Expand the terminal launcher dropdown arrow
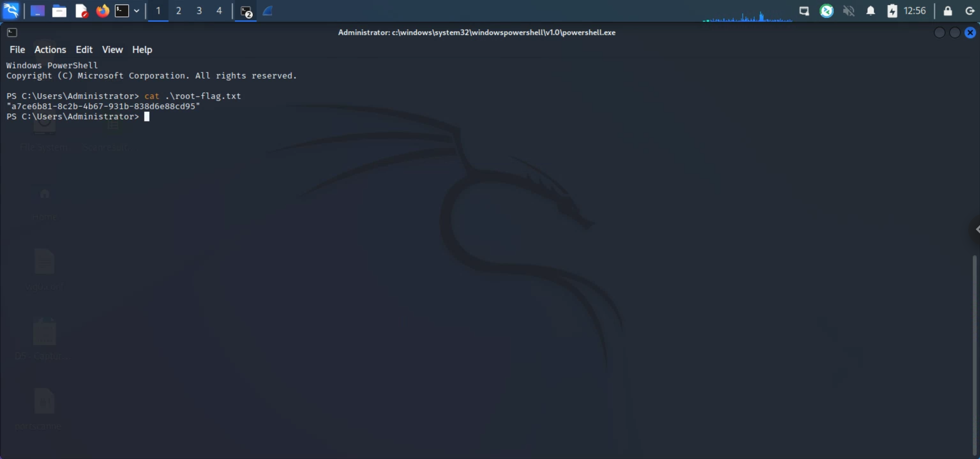 (137, 11)
